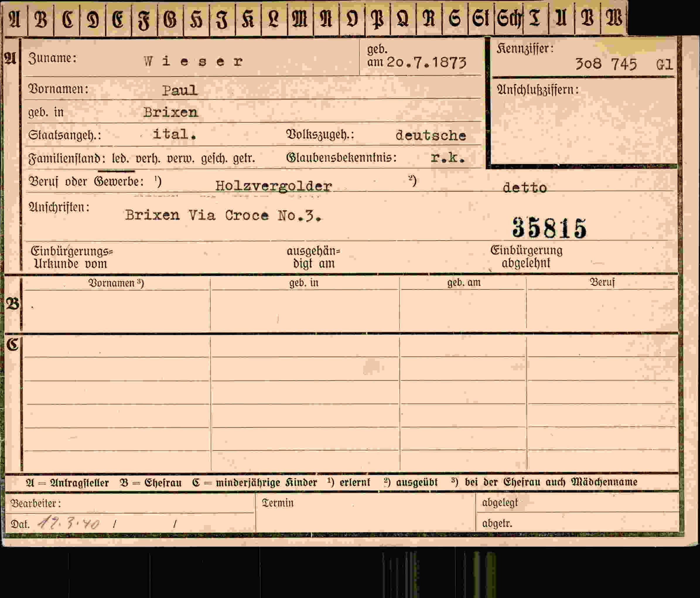Image resolution: width=700 pixels, height=598 pixels.
Task: Select the 'D' alphabet index tab
Action: click(x=93, y=18)
